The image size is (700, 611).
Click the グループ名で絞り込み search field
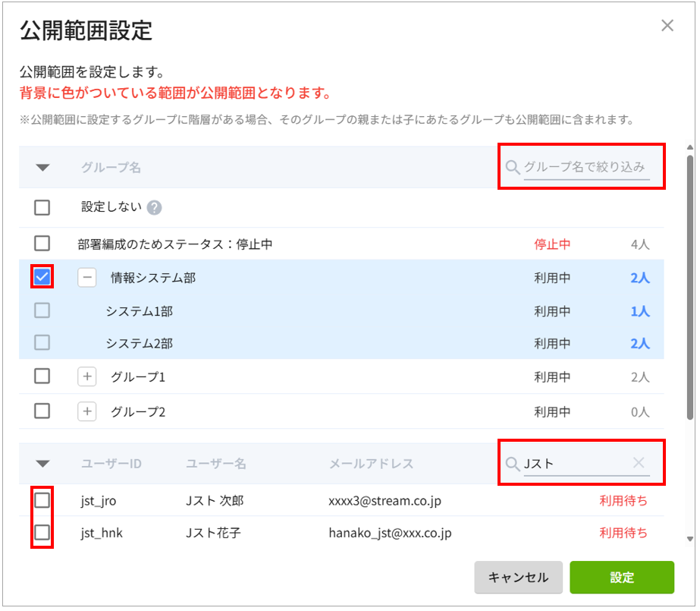coord(586,168)
